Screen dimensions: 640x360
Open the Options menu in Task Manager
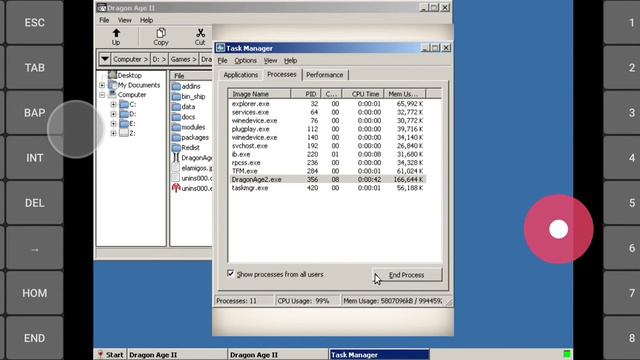[x=245, y=60]
